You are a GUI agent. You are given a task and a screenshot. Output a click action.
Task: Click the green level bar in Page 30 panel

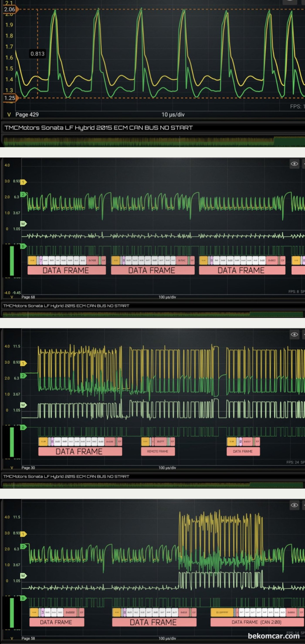click(12, 442)
